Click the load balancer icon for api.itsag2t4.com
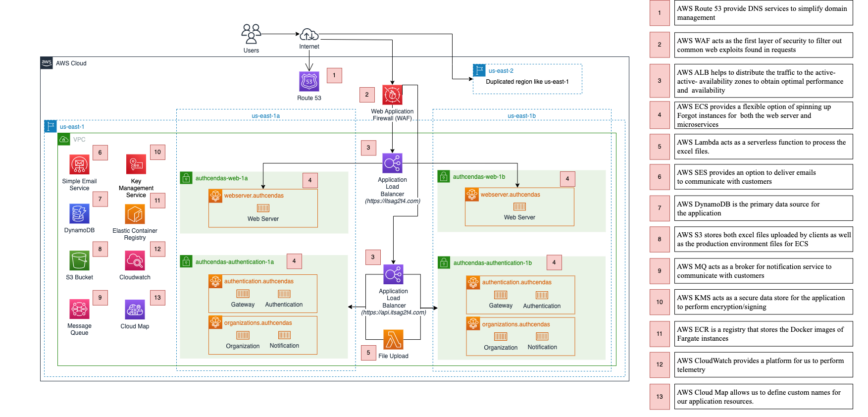The image size is (868, 417). (393, 274)
